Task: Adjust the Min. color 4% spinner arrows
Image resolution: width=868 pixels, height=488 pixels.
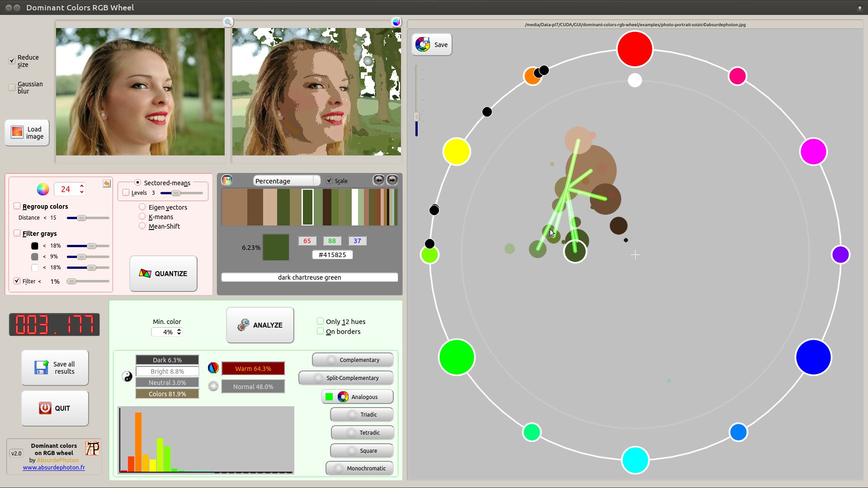Action: click(179, 332)
